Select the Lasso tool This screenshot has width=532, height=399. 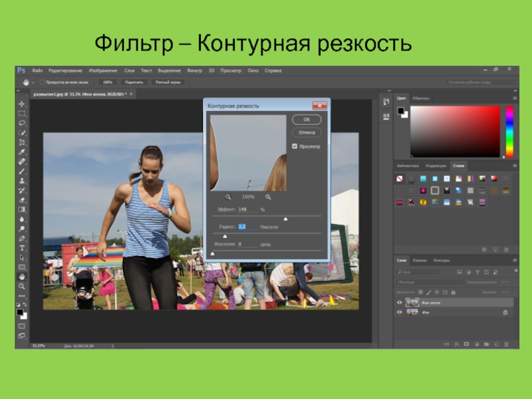pyautogui.click(x=22, y=123)
